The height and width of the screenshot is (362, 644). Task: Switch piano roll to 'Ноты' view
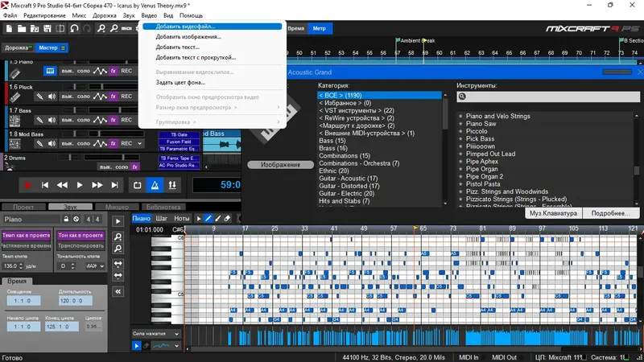(x=182, y=218)
